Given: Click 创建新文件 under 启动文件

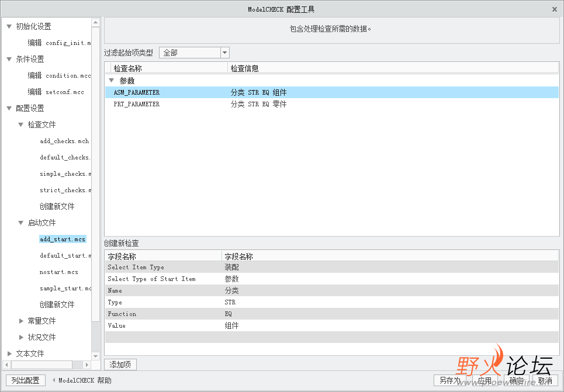Looking at the screenshot, I should (57, 304).
